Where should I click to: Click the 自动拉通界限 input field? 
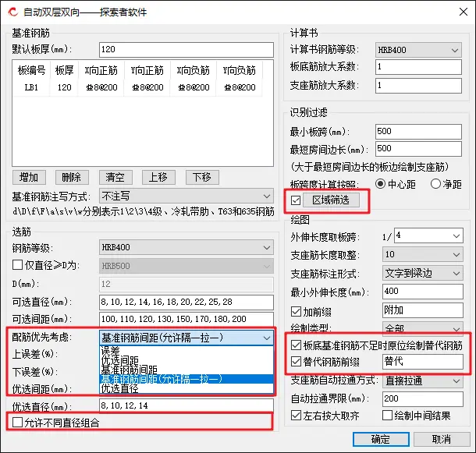(423, 398)
